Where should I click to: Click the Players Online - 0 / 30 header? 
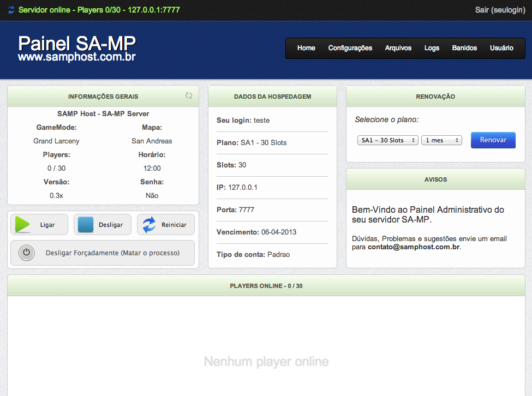(x=266, y=286)
